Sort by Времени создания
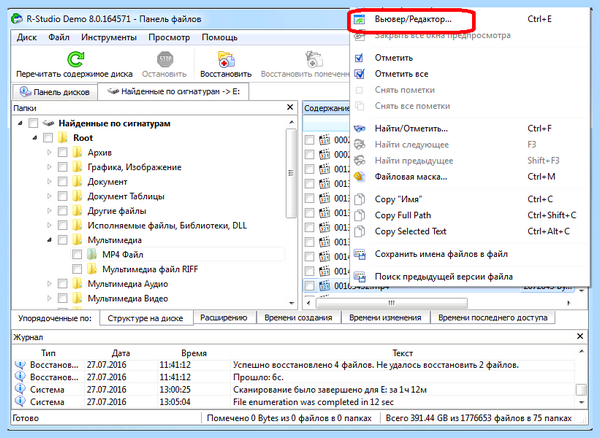600x438 pixels. [x=298, y=318]
